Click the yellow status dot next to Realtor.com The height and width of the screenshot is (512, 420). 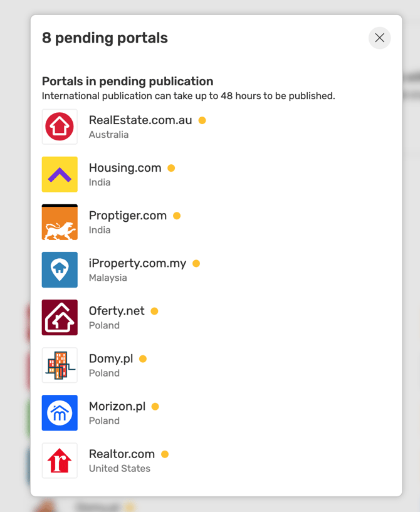[x=165, y=454]
